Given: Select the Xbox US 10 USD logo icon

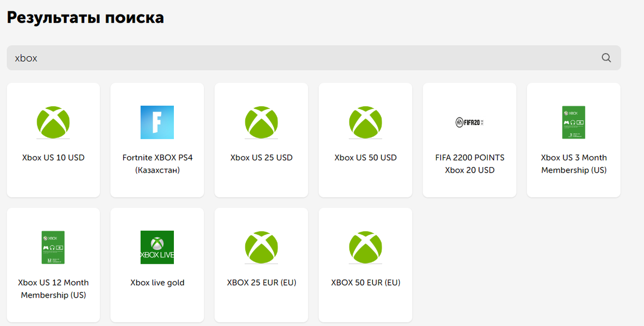Looking at the screenshot, I should coord(53,122).
